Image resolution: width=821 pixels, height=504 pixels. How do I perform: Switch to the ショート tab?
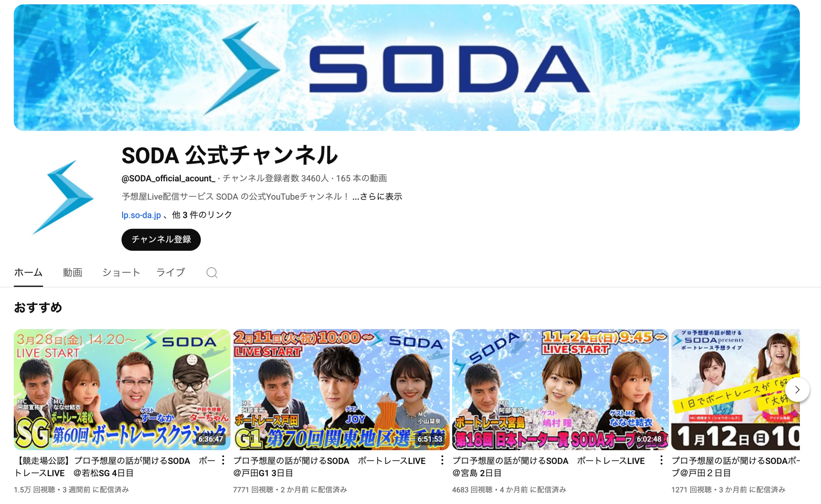[x=121, y=273]
